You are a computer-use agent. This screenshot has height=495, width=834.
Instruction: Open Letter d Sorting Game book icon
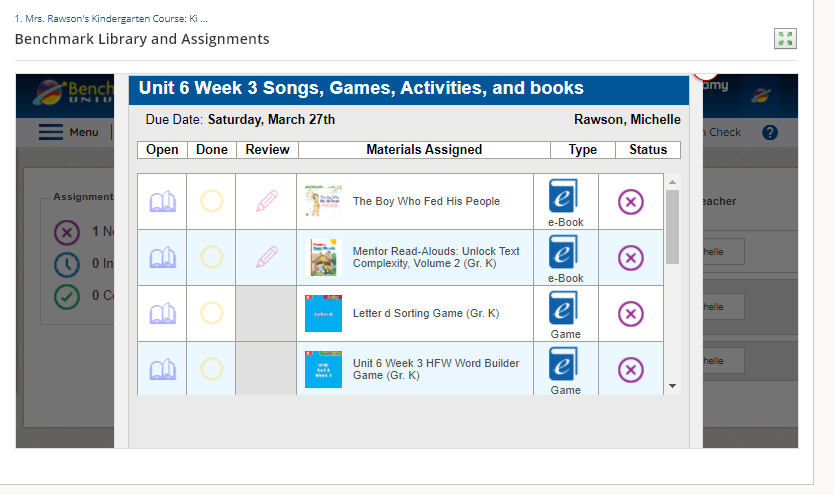click(x=162, y=314)
